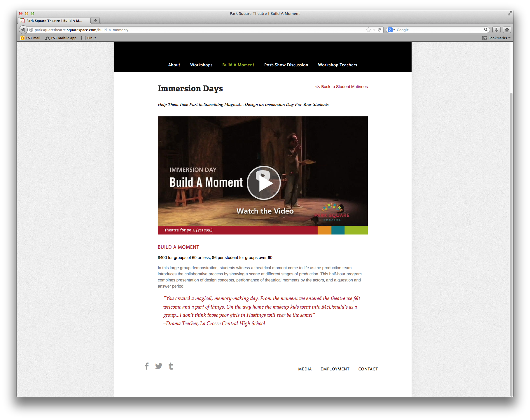Expand the Bookmarks menu in toolbar
530x420 pixels.
click(x=496, y=38)
